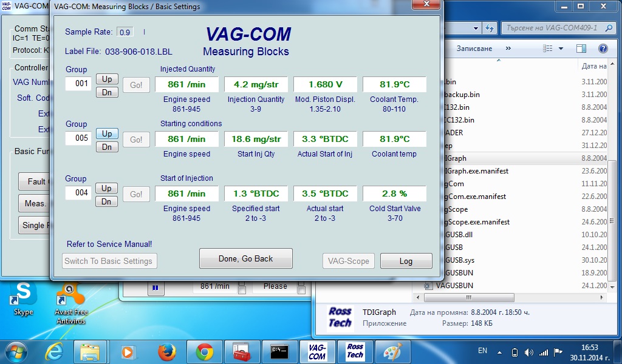Open the Avast Free Antivirus shortcut
The height and width of the screenshot is (364, 622).
(x=71, y=303)
